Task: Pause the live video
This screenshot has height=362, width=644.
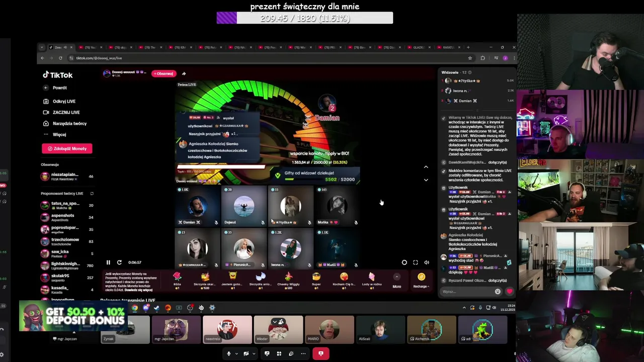Action: point(108,262)
